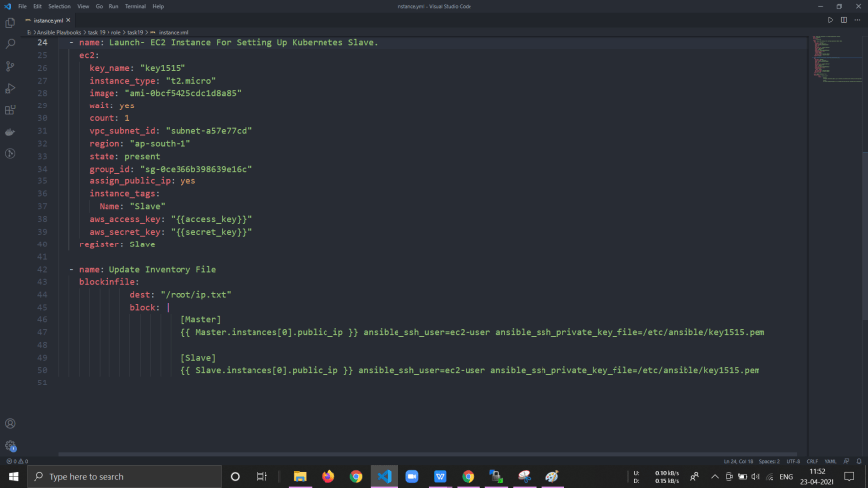Screen dimensions: 868x488
Task: Click the feedback icon in status bar
Action: 846,461
